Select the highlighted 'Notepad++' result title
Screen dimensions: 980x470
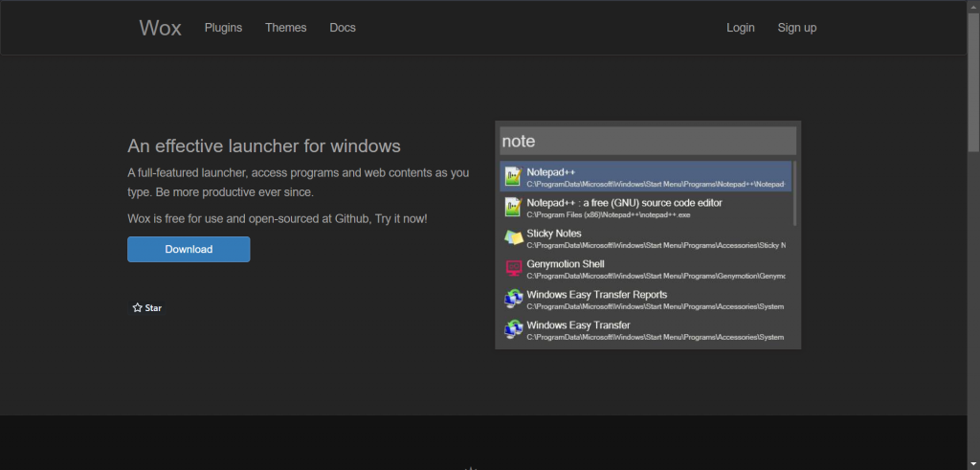pos(550,172)
